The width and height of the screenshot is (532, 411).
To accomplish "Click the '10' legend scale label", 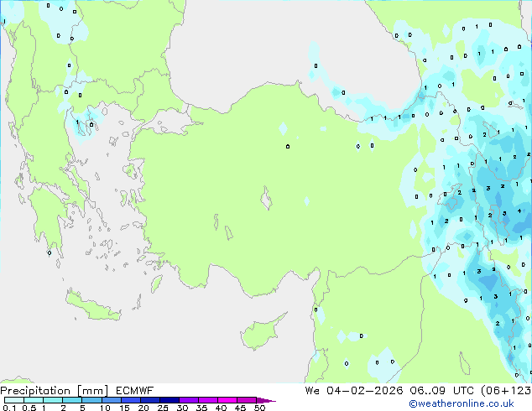I will [105, 408].
